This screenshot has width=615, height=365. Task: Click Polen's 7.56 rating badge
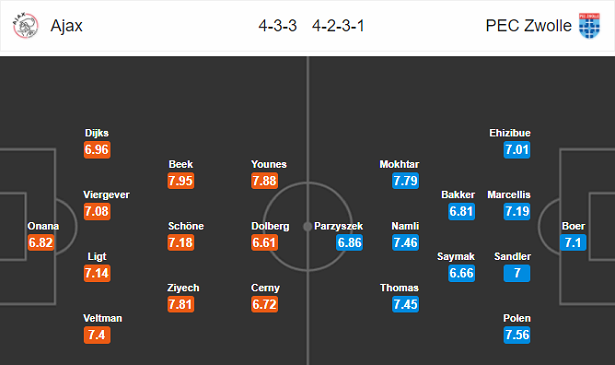click(517, 335)
